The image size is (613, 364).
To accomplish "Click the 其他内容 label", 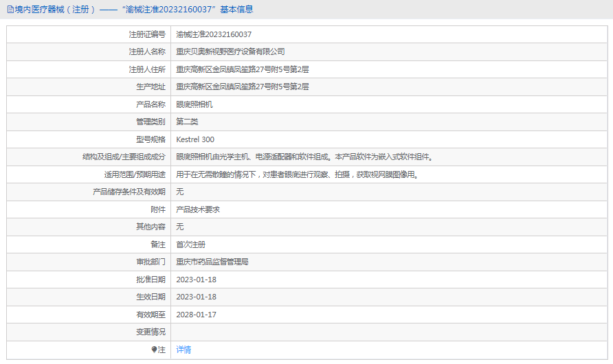I will pyautogui.click(x=151, y=227).
